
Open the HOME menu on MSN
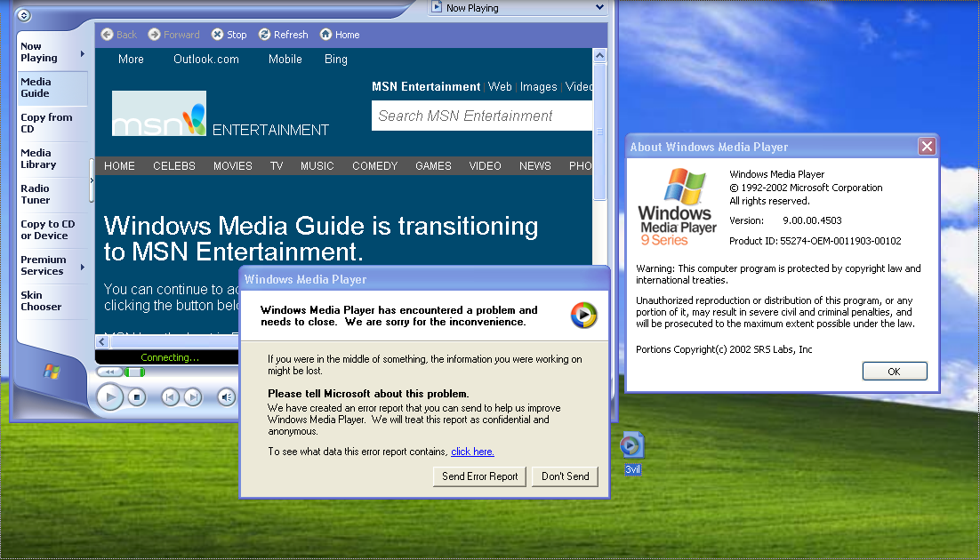[119, 165]
